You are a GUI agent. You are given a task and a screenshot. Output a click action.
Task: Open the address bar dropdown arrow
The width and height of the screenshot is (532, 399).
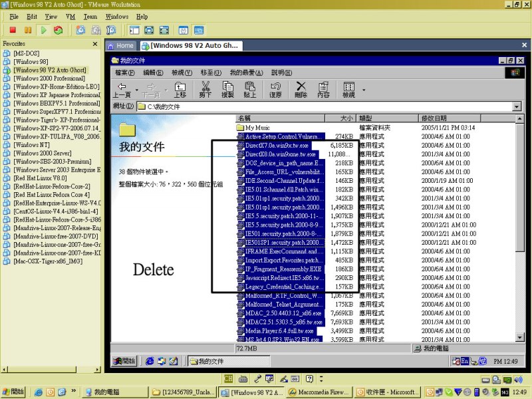point(517,106)
